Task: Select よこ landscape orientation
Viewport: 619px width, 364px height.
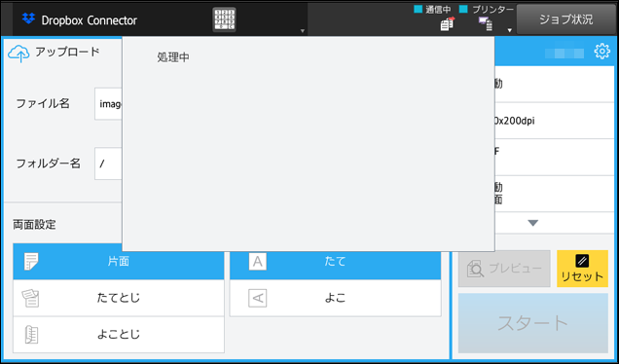Action: tap(335, 298)
